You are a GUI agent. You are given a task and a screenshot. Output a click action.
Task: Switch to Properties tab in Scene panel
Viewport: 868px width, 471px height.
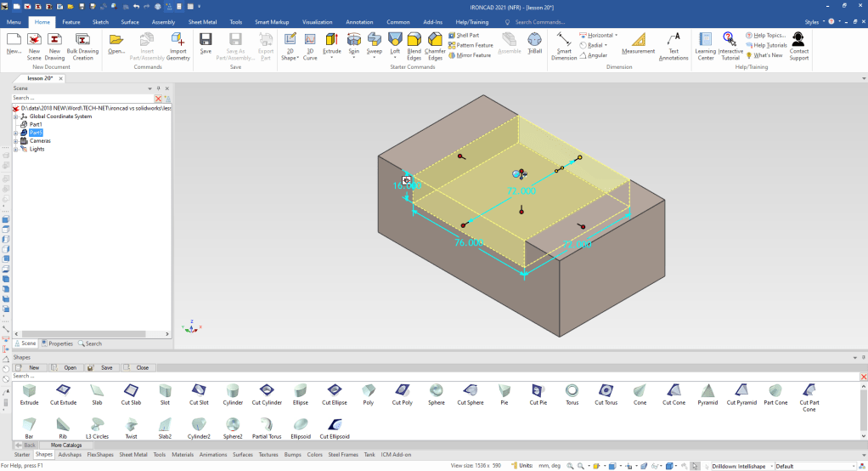[x=57, y=343]
